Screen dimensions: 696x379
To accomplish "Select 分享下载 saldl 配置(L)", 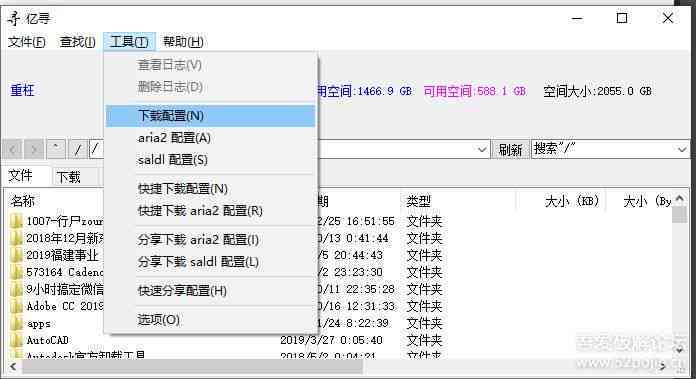I will 210,262.
